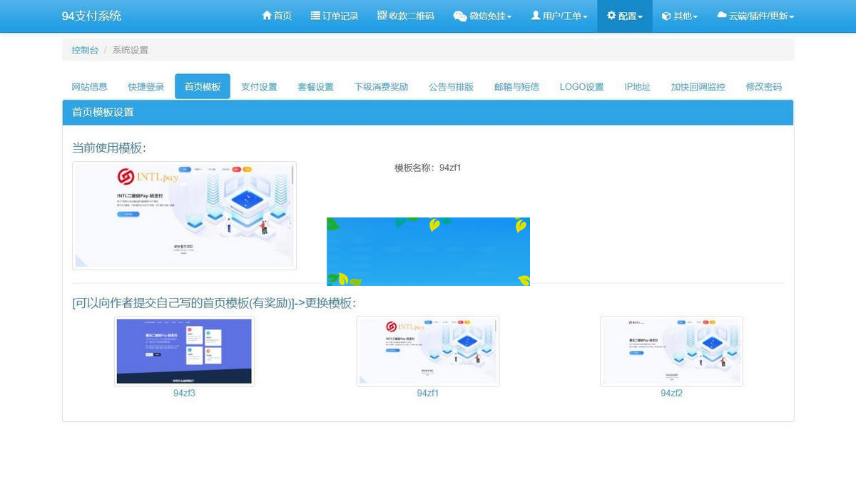Click the 94zf3 template link
This screenshot has width=856, height=504.
click(x=184, y=393)
